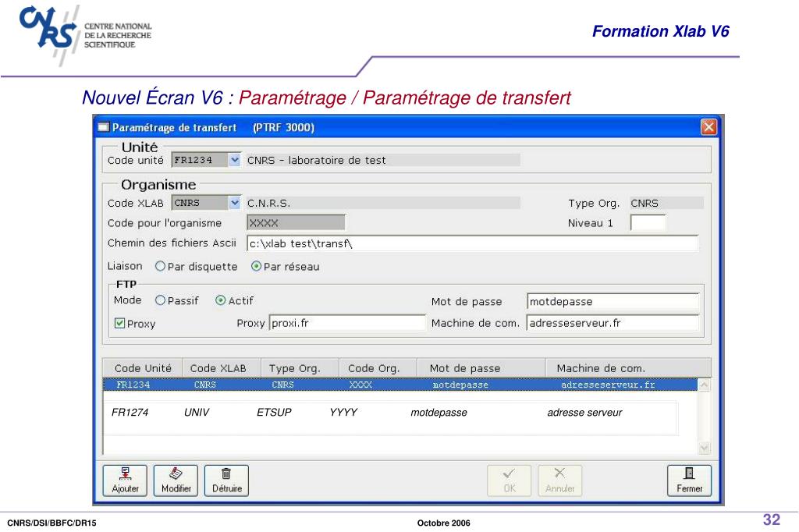Open the Code XLAB CNRS dropdown

coord(234,203)
